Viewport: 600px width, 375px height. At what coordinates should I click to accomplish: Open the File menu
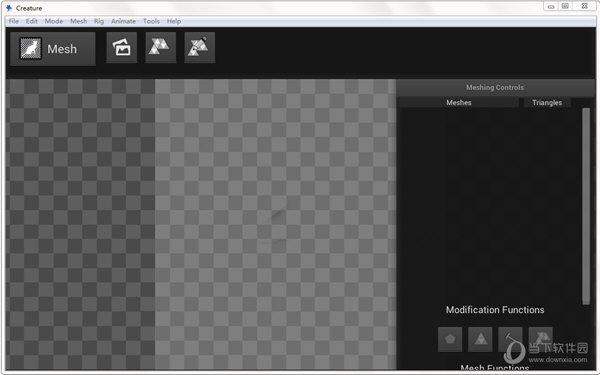pyautogui.click(x=14, y=21)
